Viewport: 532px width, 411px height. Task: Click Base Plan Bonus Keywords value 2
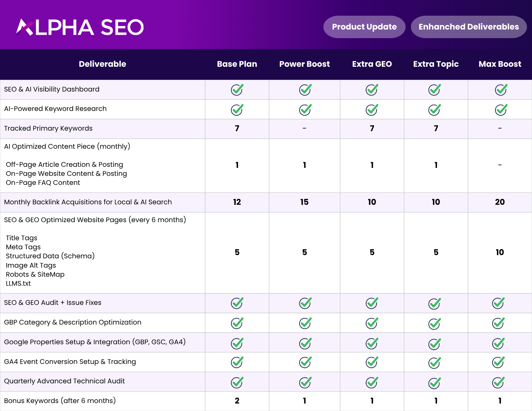(237, 401)
